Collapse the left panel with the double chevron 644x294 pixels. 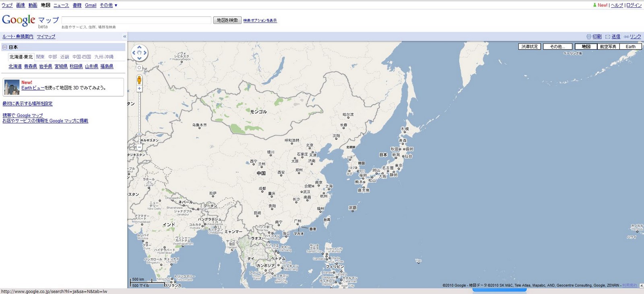click(125, 37)
